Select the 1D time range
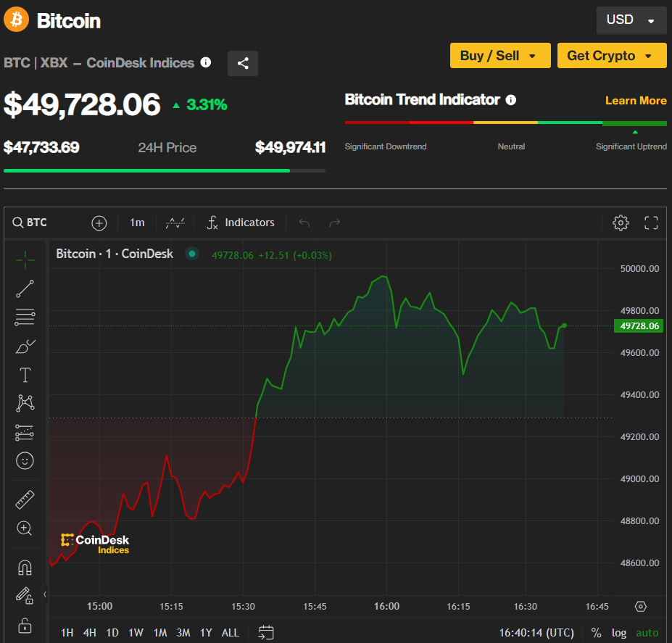672x643 pixels. [112, 633]
